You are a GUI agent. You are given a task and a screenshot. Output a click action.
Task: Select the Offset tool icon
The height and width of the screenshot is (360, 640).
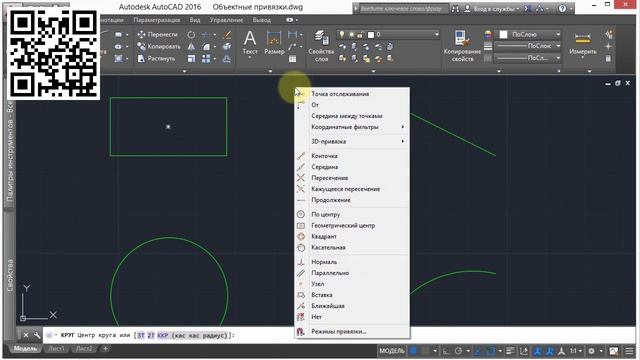pyautogui.click(x=227, y=59)
